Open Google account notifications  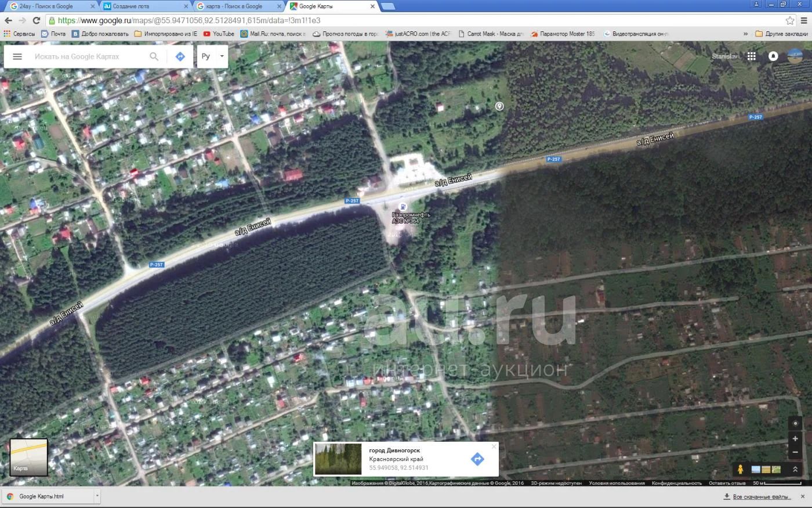click(773, 56)
